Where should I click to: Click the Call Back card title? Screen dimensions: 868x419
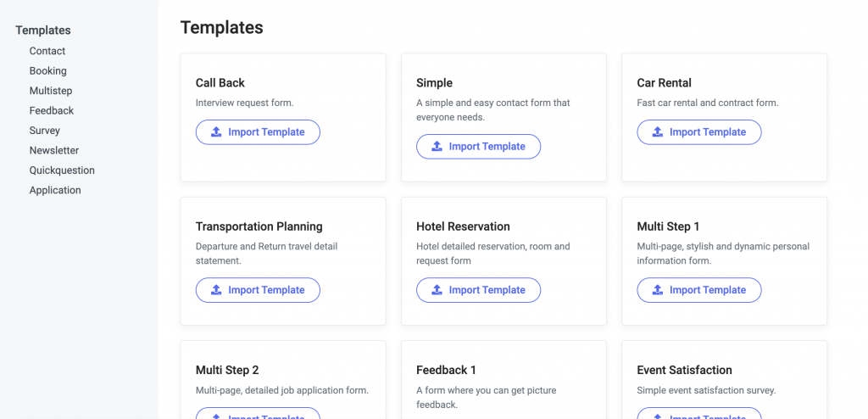220,83
